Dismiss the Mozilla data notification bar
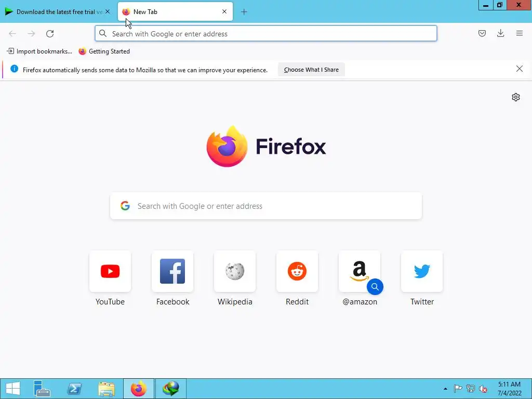The image size is (532, 399). coord(519,69)
